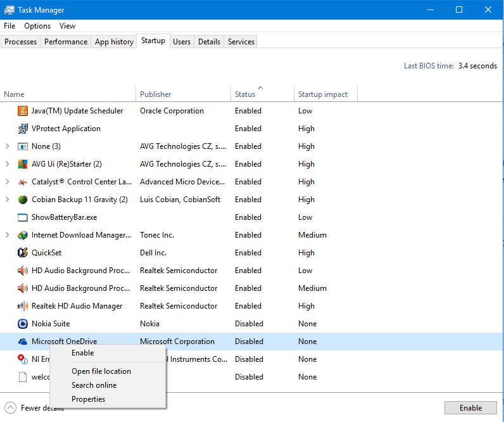The width and height of the screenshot is (504, 422).
Task: Open the Services tab
Action: (x=241, y=42)
